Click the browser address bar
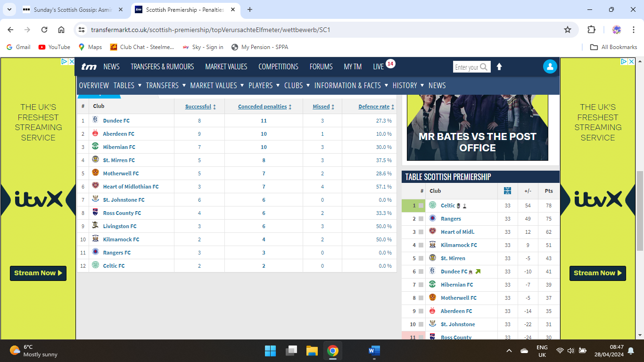The height and width of the screenshot is (362, 644). click(325, 30)
